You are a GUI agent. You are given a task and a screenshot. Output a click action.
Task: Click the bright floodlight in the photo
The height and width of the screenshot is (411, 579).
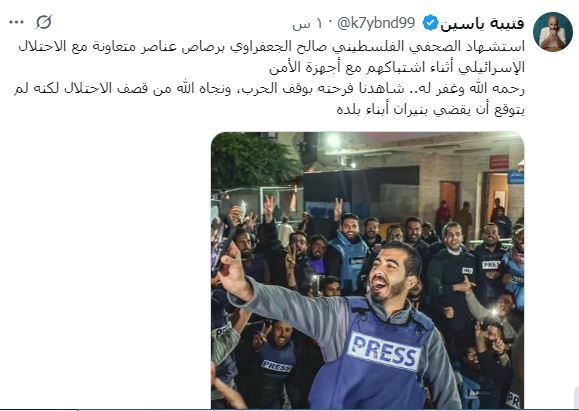333,140
